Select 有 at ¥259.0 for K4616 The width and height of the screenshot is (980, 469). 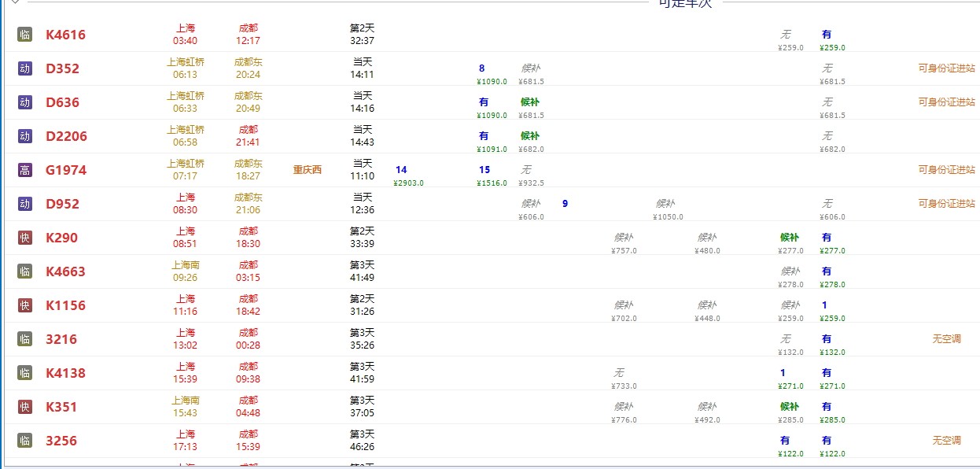827,35
